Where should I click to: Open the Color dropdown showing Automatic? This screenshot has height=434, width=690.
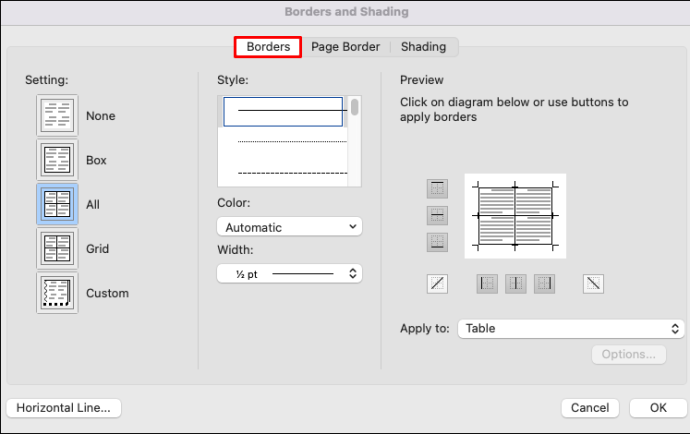(x=289, y=227)
